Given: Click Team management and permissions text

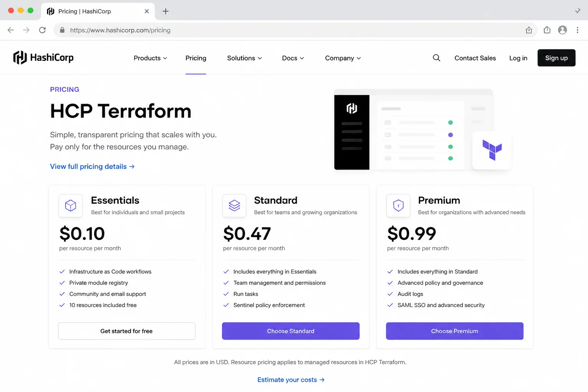Looking at the screenshot, I should [x=279, y=283].
